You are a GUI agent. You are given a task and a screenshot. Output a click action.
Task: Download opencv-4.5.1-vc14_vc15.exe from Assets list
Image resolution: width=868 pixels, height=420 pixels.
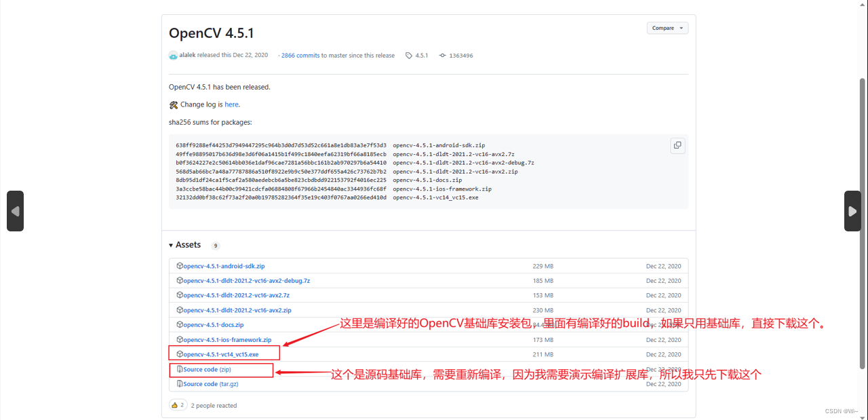pyautogui.click(x=220, y=354)
